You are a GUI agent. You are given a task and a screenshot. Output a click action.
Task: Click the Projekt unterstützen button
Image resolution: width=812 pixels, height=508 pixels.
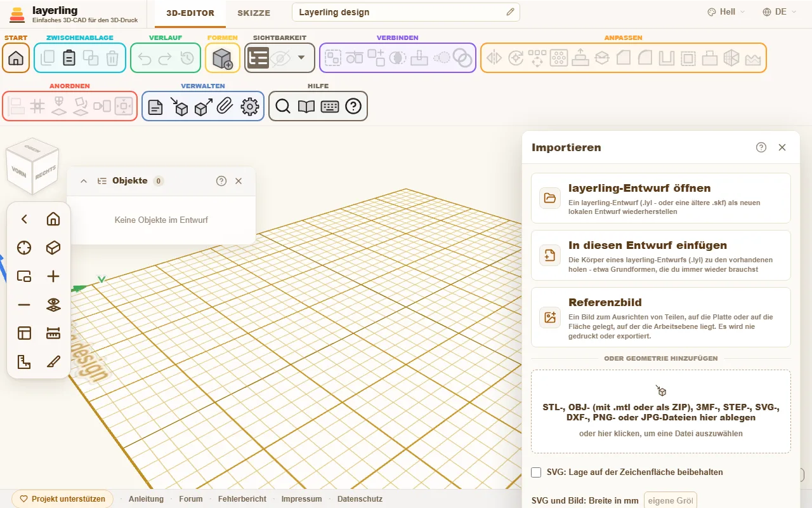click(x=63, y=499)
